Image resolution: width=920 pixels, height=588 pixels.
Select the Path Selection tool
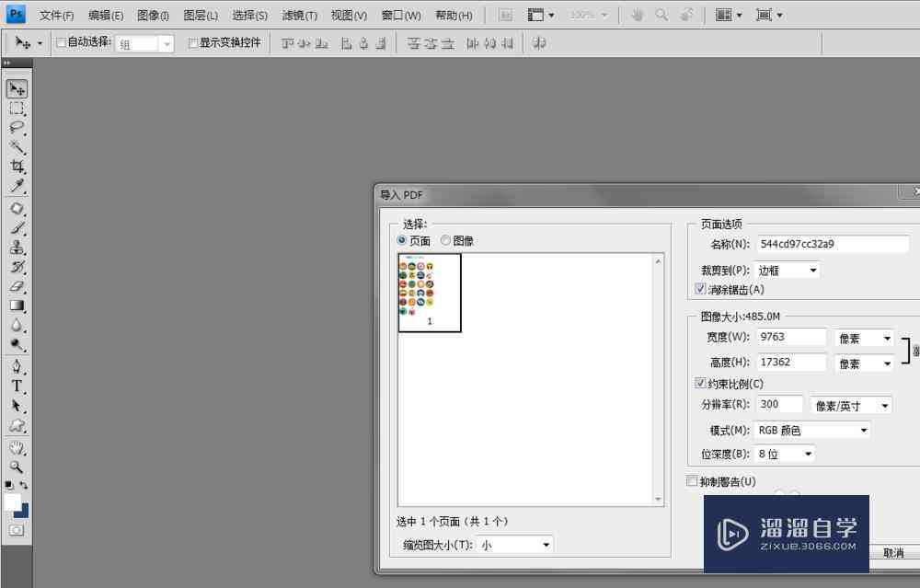(x=17, y=406)
